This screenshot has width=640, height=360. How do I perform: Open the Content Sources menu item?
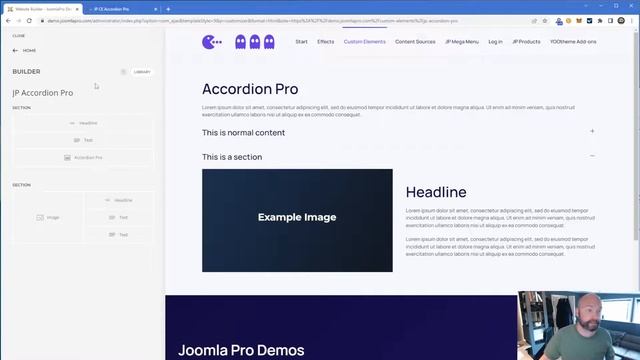click(415, 42)
